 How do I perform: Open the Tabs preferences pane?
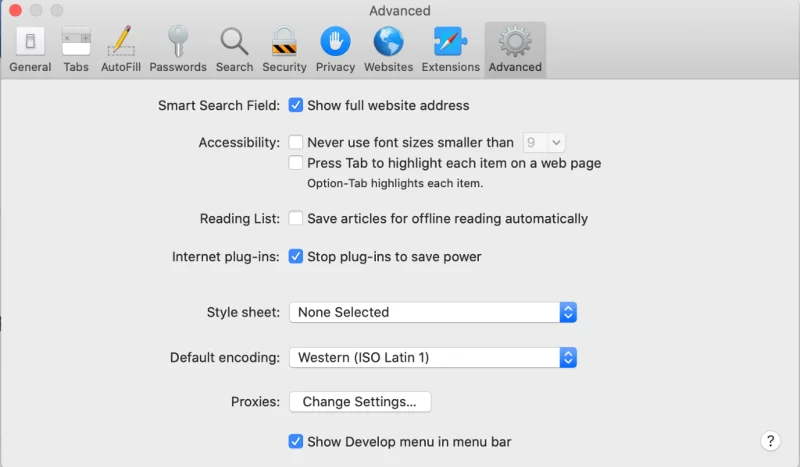[76, 50]
